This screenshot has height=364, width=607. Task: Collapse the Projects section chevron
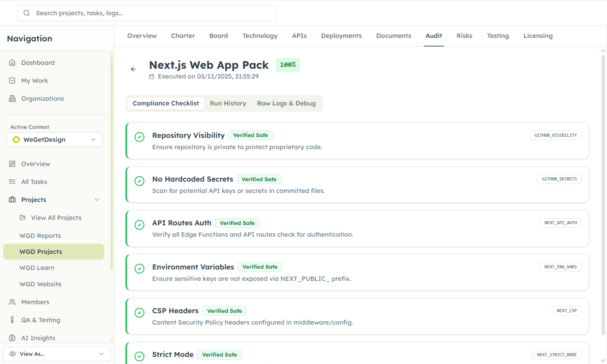pyautogui.click(x=97, y=200)
